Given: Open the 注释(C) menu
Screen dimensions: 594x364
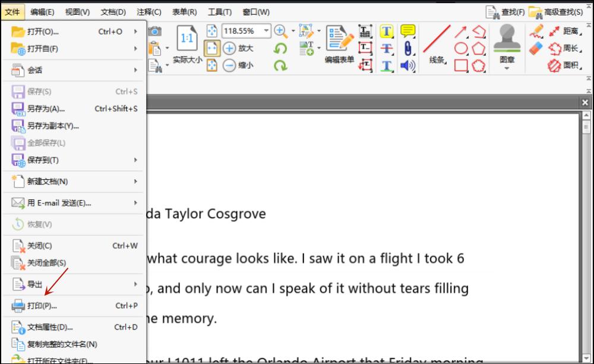Looking at the screenshot, I should tap(149, 12).
